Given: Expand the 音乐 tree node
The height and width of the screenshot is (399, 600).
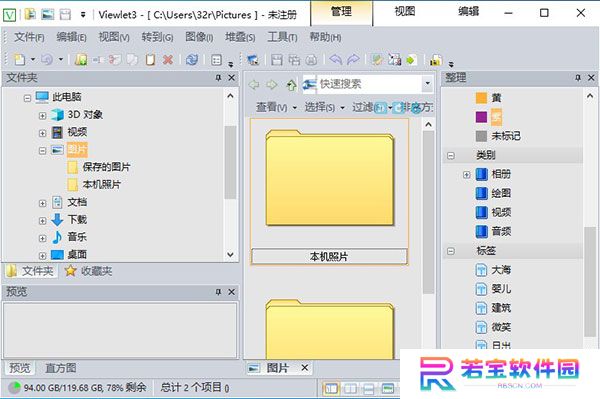Looking at the screenshot, I should pos(42,238).
